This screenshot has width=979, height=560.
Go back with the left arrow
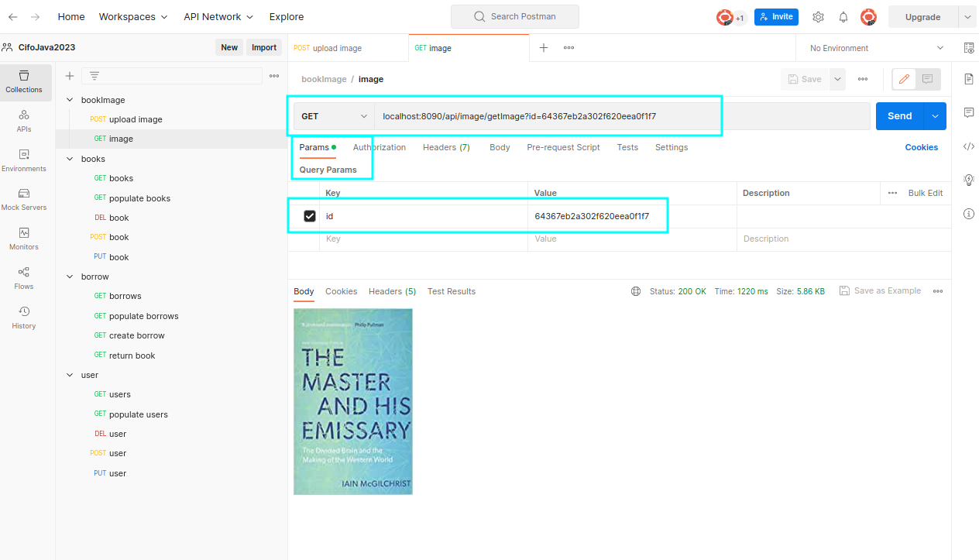pyautogui.click(x=13, y=16)
